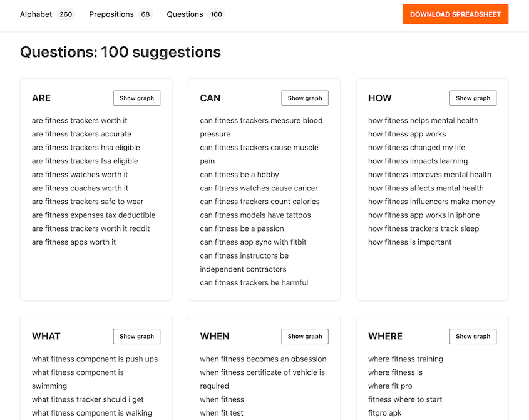Click 'are fitness trackers fsa eligible'

click(85, 161)
